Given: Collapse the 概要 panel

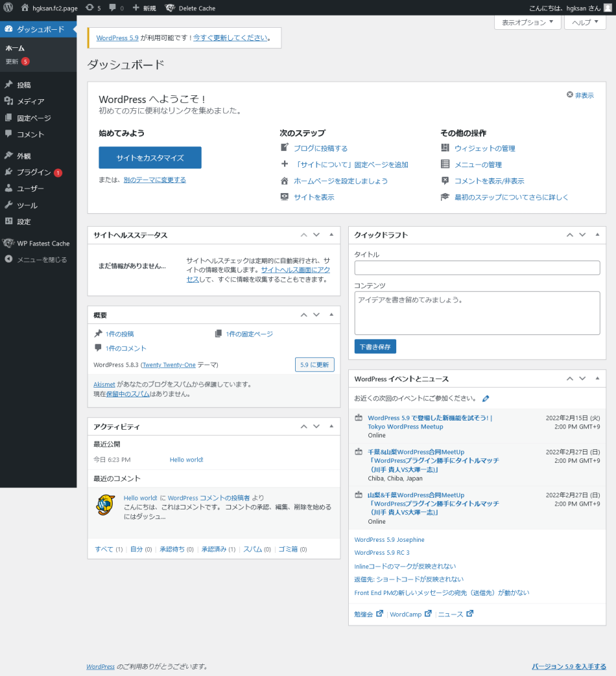Looking at the screenshot, I should pyautogui.click(x=331, y=315).
